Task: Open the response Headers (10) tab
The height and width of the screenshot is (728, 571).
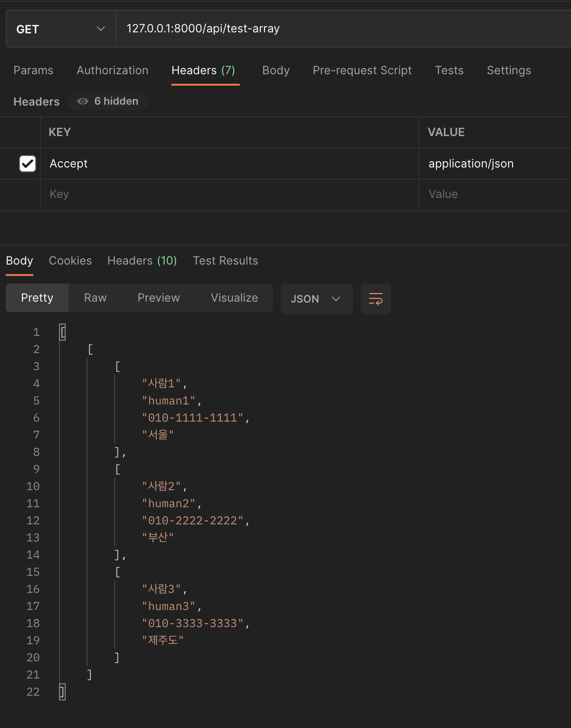Action: pos(142,261)
